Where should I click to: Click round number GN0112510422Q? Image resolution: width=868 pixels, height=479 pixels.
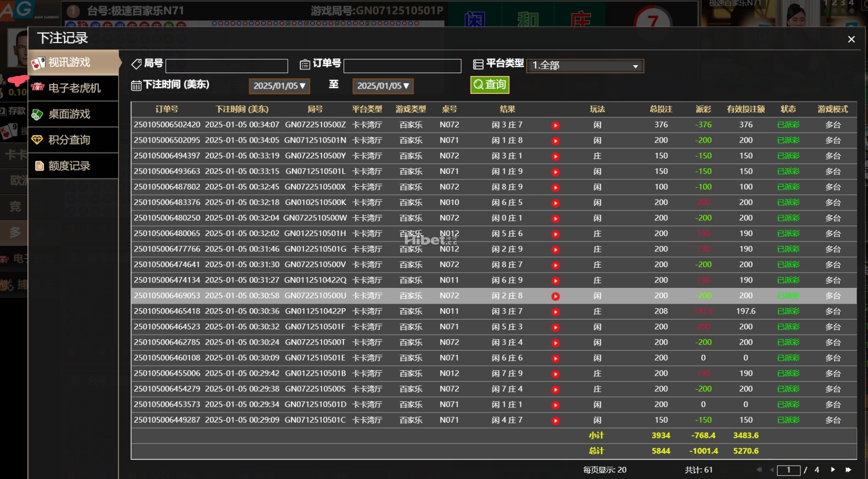point(316,280)
